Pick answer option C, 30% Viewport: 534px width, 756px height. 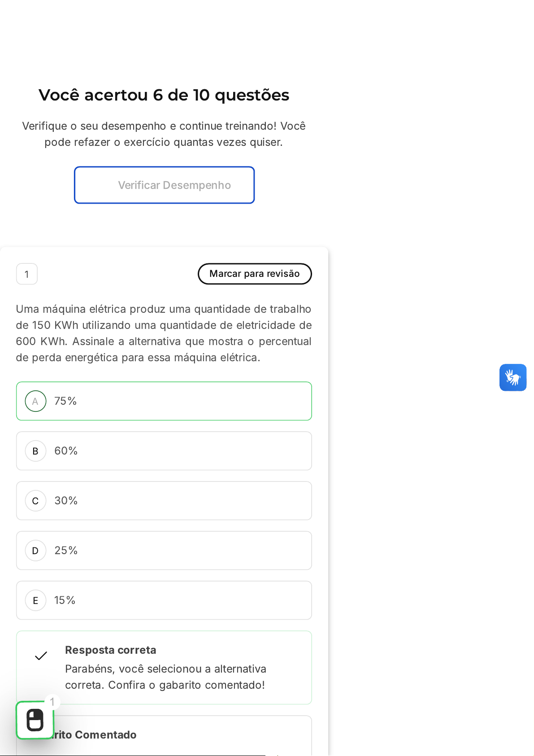coord(164,501)
